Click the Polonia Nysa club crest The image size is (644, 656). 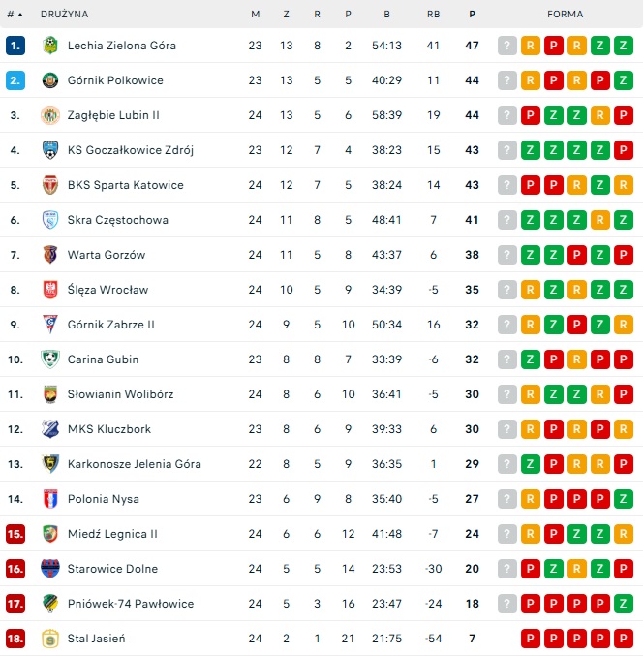(50, 499)
